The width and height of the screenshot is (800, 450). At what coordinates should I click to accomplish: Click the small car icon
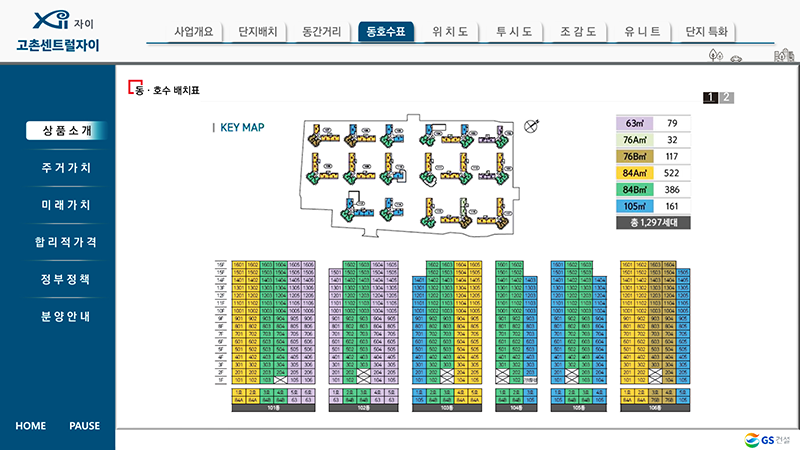(736, 59)
